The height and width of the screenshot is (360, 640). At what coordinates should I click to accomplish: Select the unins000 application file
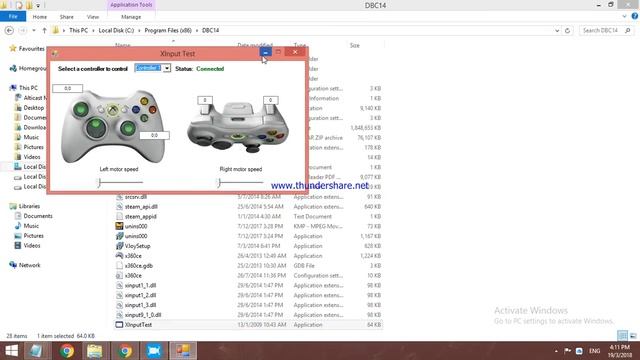click(x=136, y=236)
